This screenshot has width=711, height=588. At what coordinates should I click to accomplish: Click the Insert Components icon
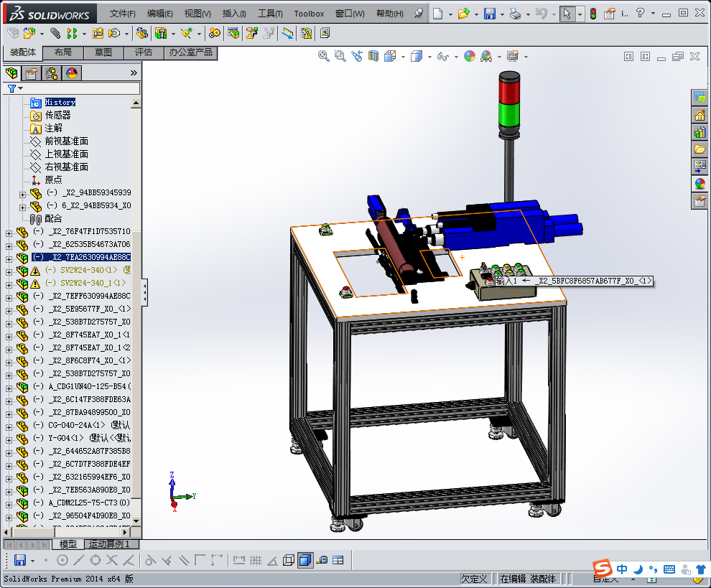tap(29, 33)
